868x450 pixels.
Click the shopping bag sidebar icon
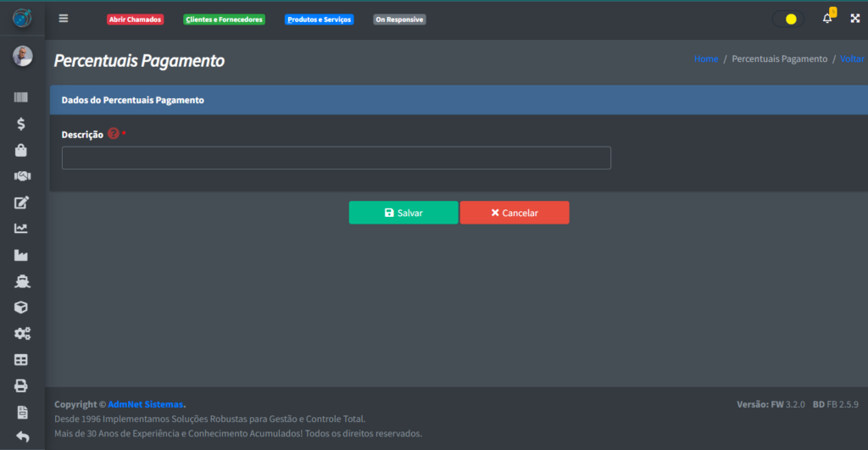coord(22,150)
